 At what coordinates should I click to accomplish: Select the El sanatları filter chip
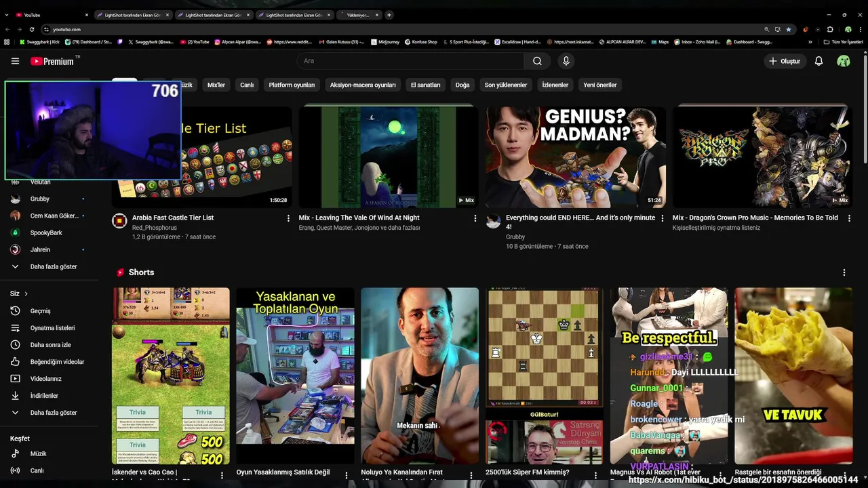pyautogui.click(x=426, y=85)
